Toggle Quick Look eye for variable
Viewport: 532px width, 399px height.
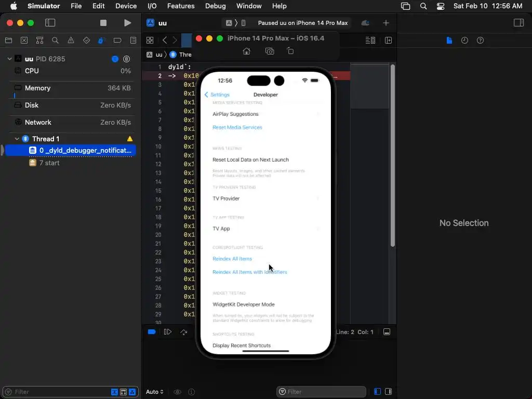click(x=177, y=392)
